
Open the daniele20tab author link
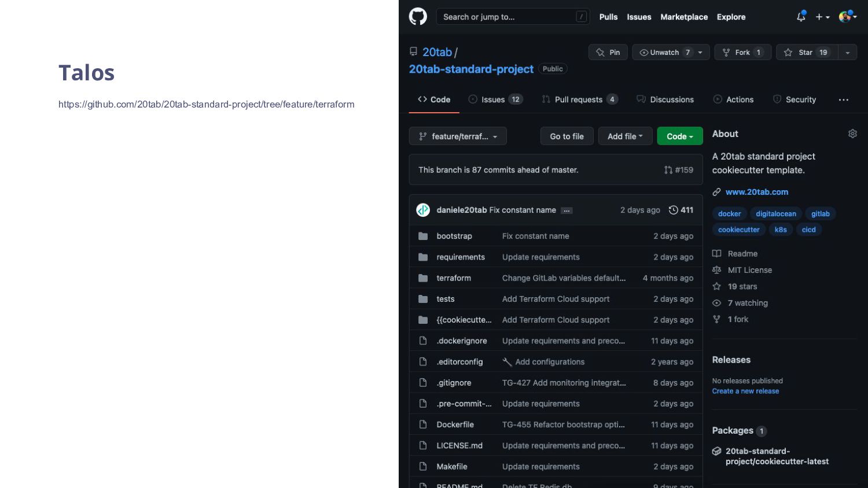tap(461, 210)
